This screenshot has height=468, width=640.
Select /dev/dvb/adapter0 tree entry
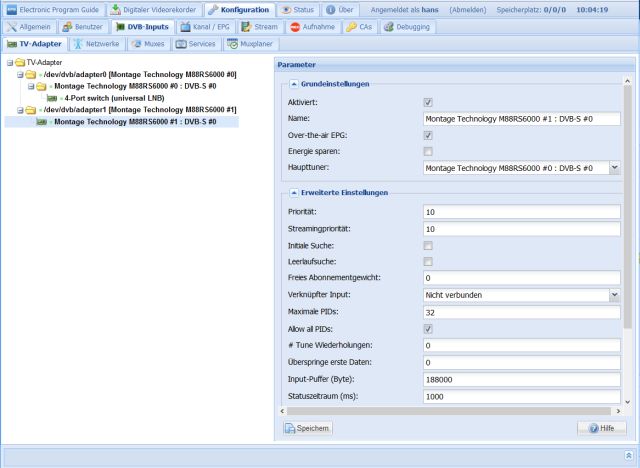pos(140,75)
